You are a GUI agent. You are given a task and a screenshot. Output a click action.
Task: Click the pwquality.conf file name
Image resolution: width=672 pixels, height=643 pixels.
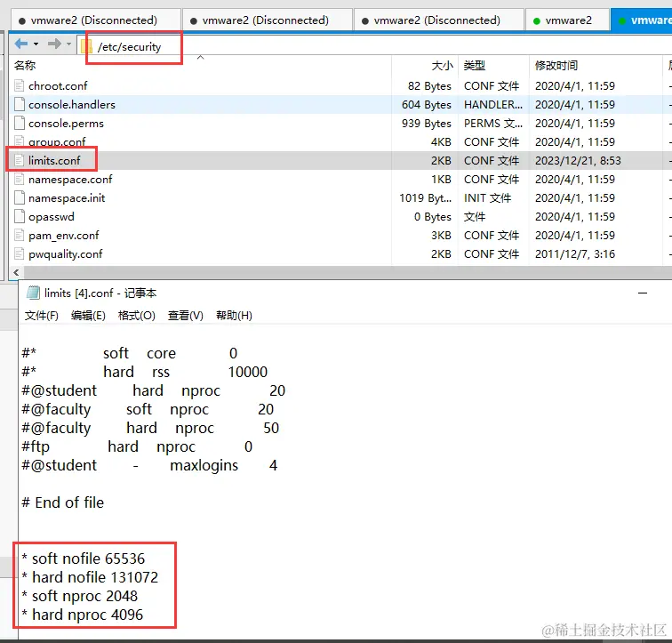pos(66,254)
